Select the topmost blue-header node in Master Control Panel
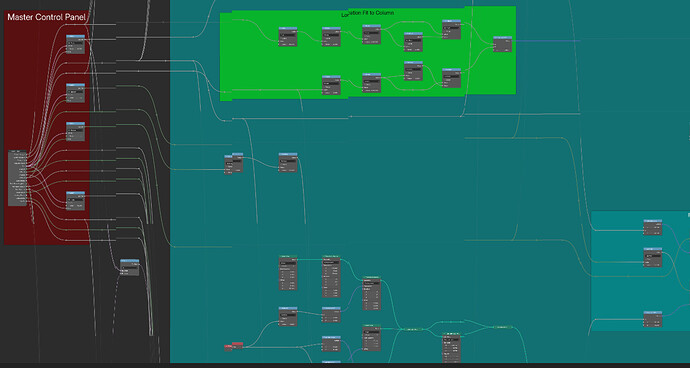Screen dimensions: 690x368 [x=75, y=44]
